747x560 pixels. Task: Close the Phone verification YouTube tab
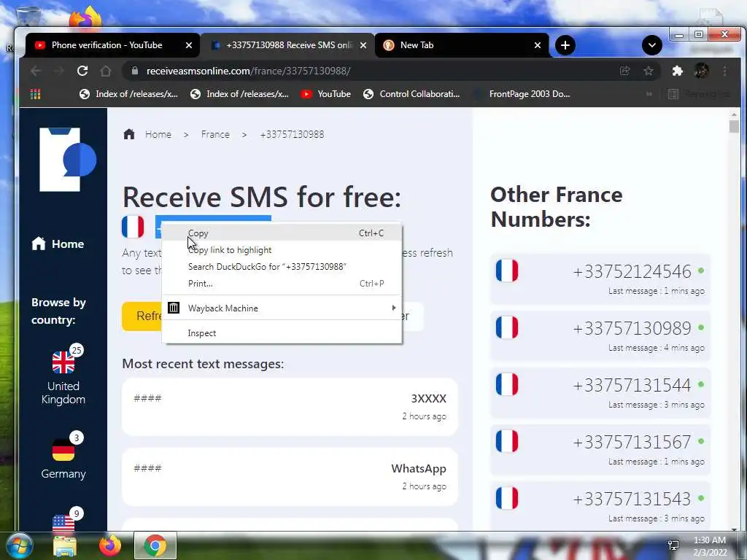click(189, 45)
